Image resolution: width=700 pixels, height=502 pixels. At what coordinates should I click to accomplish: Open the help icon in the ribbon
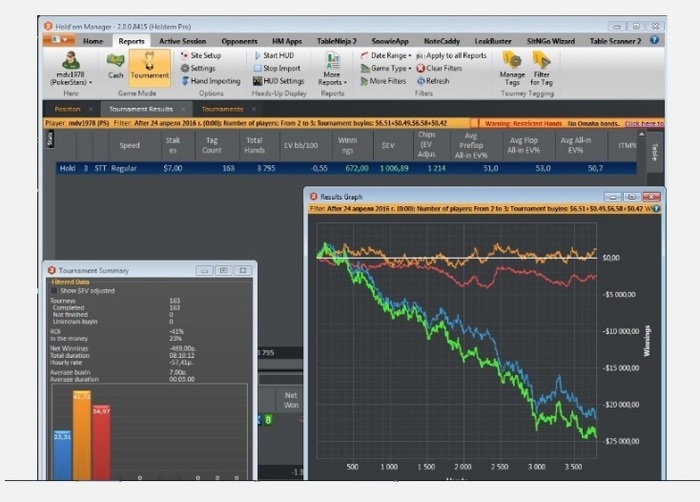click(654, 40)
